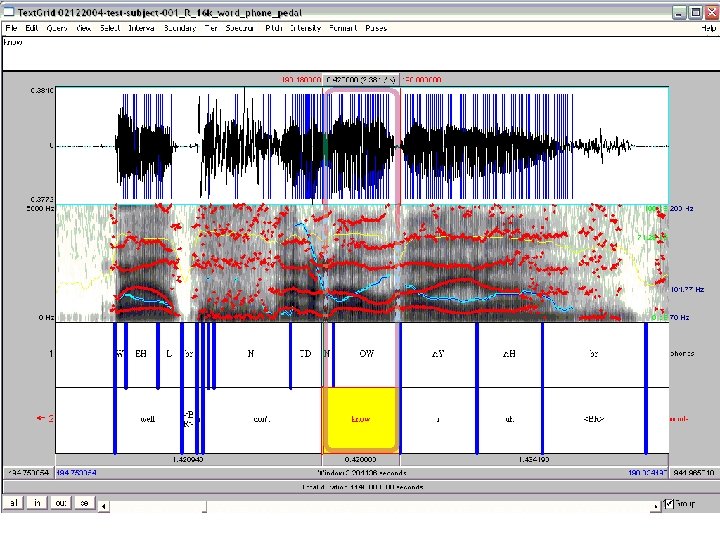Toggle the Group checkbox
Image resolution: width=720 pixels, height=540 pixels.
[x=669, y=504]
